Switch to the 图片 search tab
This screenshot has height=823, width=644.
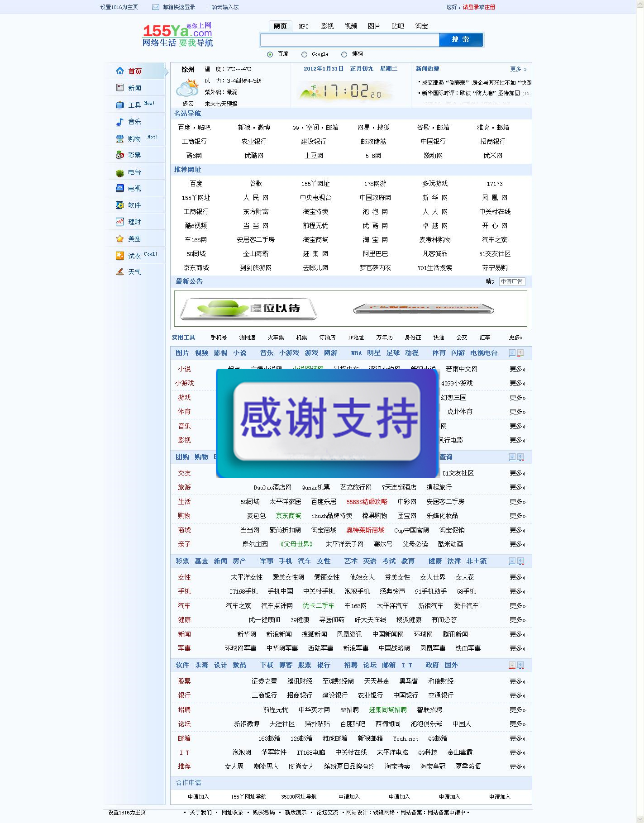pos(374,26)
